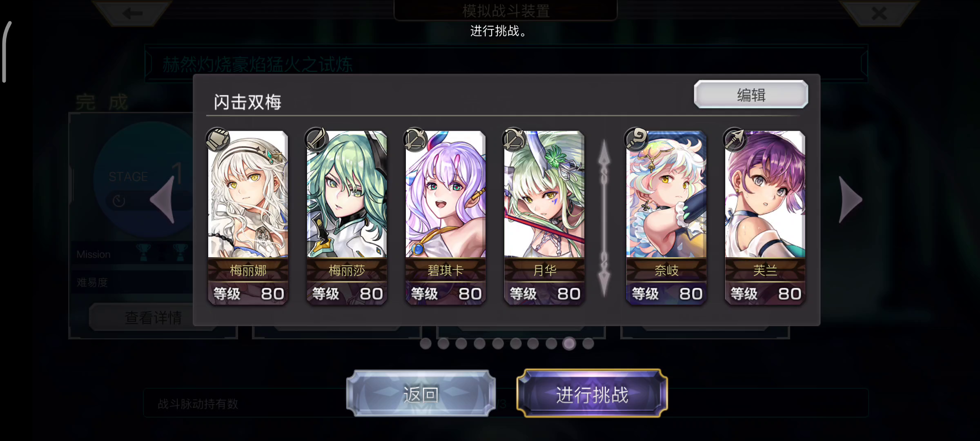The height and width of the screenshot is (441, 980).
Task: Select the last team page dot
Action: point(588,344)
